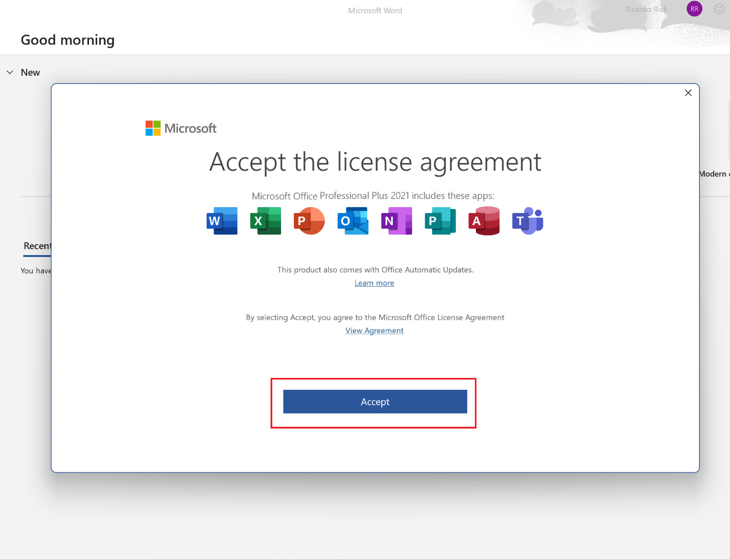This screenshot has width=730, height=560.
Task: Click the Microsoft Word window title
Action: [375, 10]
